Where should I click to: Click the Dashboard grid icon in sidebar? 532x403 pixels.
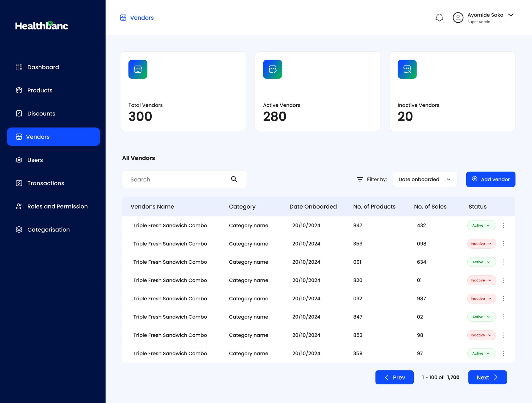(x=19, y=67)
